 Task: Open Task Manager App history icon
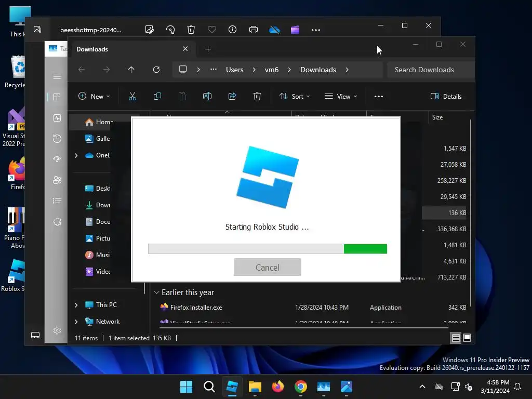click(57, 138)
